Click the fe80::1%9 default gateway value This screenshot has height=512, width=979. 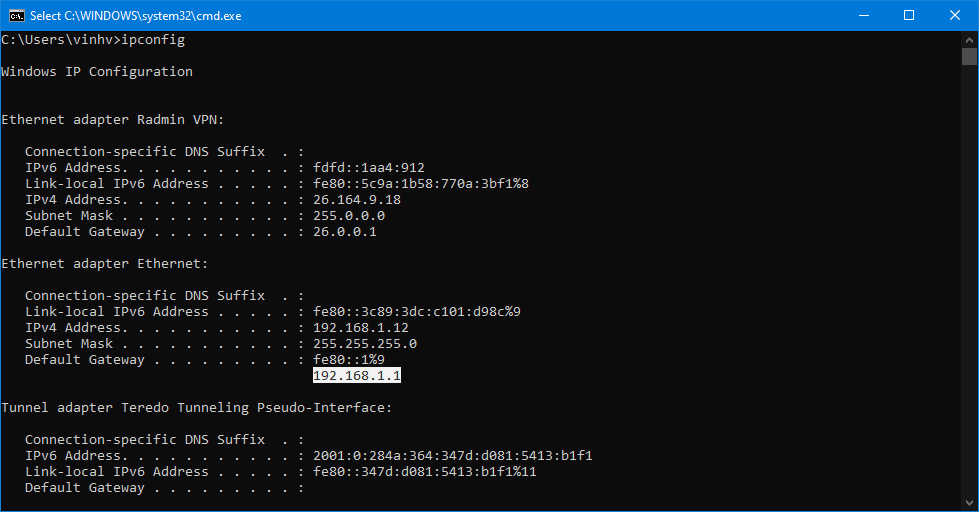349,360
